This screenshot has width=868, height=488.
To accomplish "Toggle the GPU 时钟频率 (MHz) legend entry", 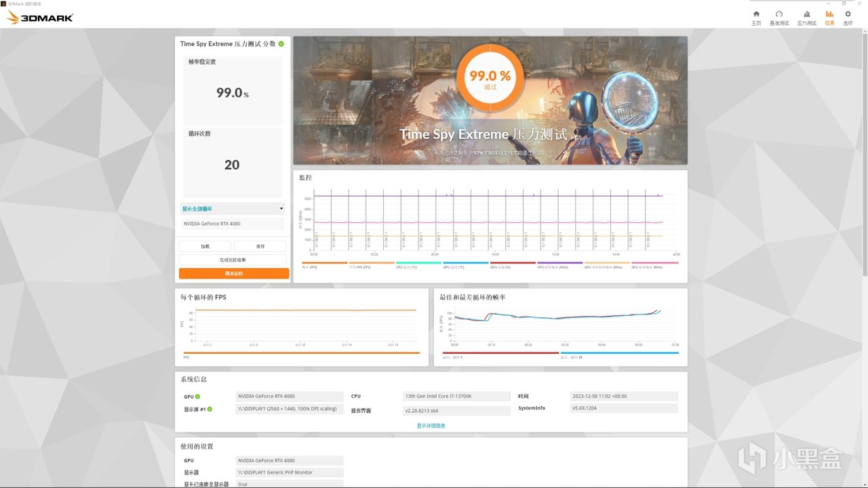I will click(x=654, y=265).
